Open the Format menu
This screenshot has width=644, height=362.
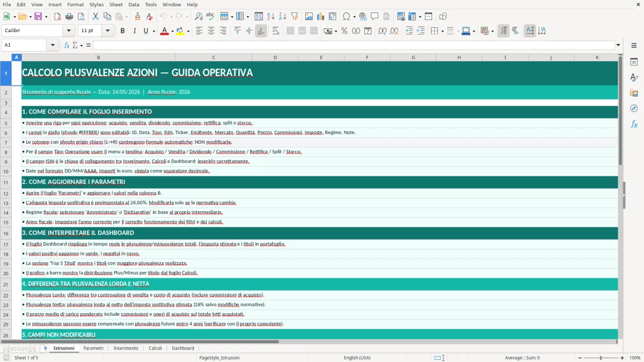point(75,4)
